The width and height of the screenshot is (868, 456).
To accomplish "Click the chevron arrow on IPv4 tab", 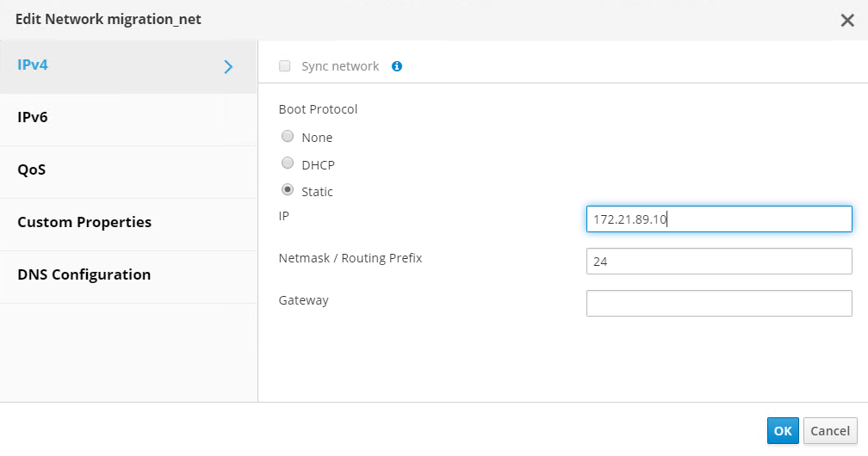I will point(228,66).
